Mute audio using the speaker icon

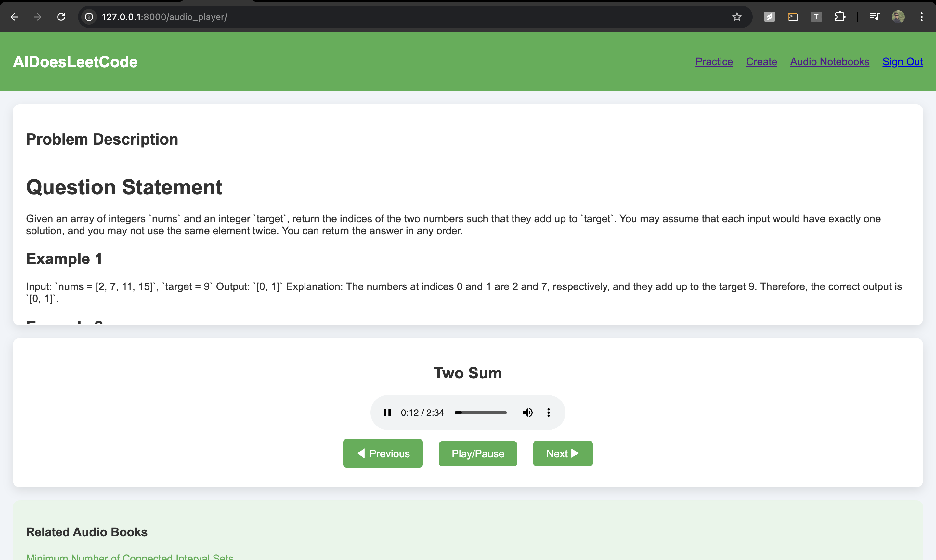click(x=527, y=413)
